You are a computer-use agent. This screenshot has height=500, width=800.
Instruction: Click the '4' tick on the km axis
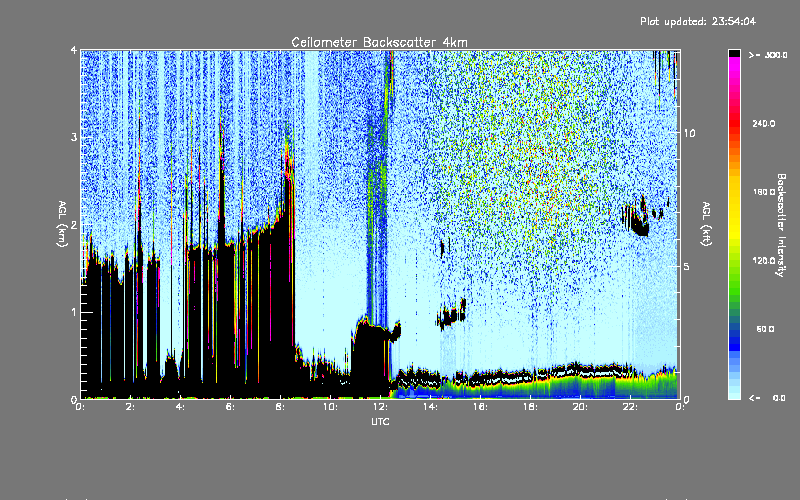tap(74, 51)
